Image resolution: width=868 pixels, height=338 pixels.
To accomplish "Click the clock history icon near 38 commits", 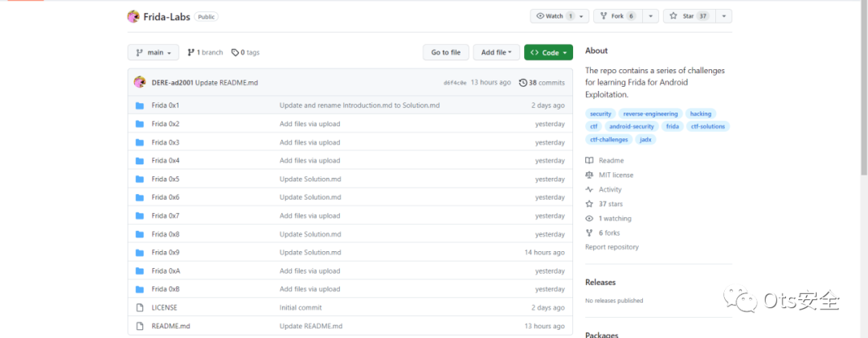I will 523,83.
